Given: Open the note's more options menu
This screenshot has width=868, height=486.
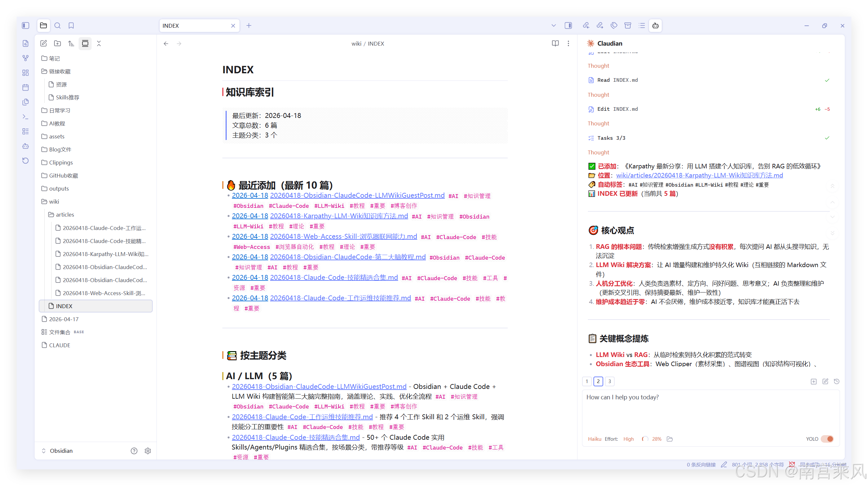Looking at the screenshot, I should (x=568, y=43).
